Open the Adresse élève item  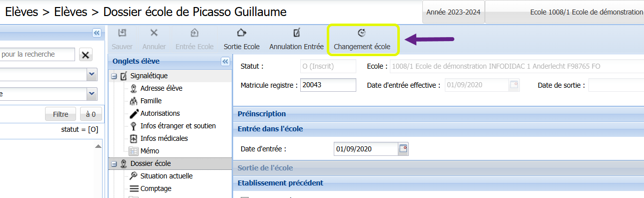coord(156,88)
